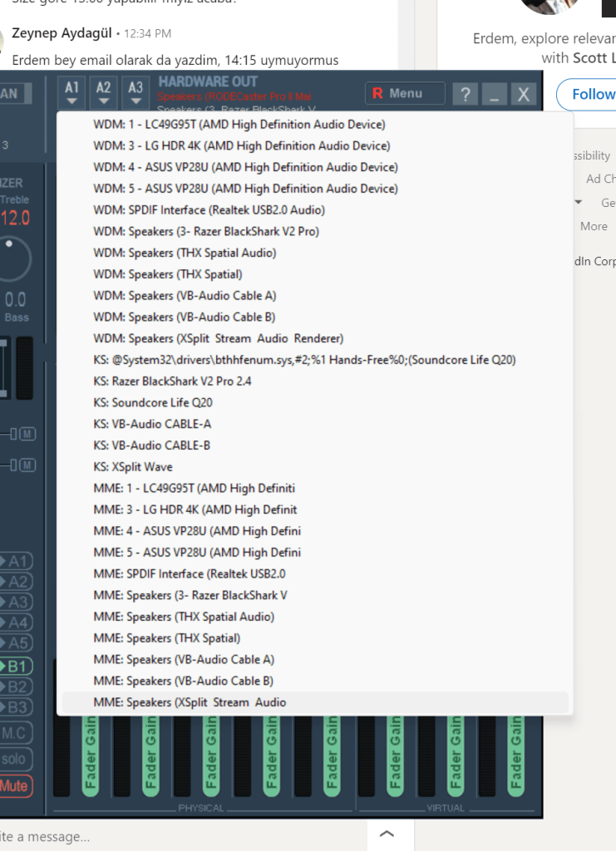Select MME: SPDIF Interface Realtek USB2.0

pyautogui.click(x=315, y=574)
